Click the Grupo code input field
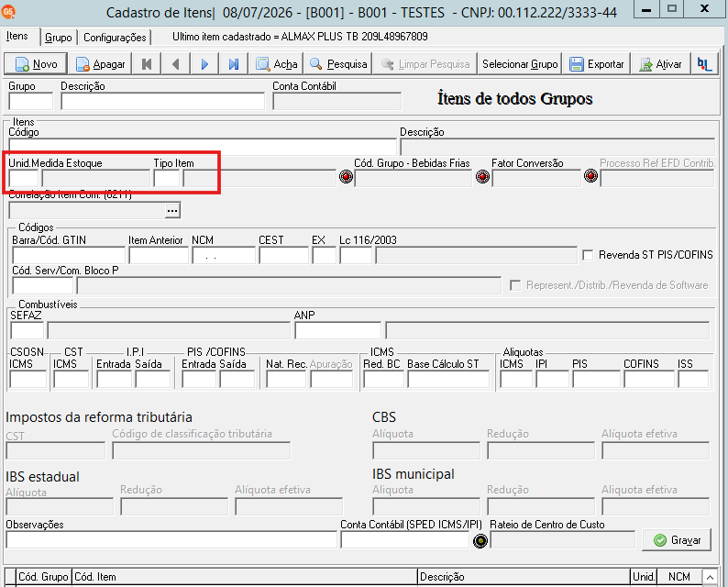The width and height of the screenshot is (728, 587). 30,101
